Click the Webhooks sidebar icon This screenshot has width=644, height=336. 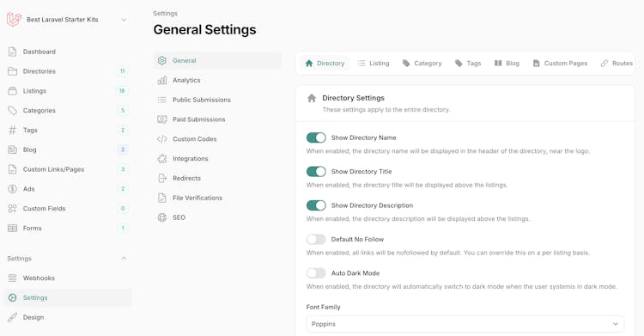13,278
